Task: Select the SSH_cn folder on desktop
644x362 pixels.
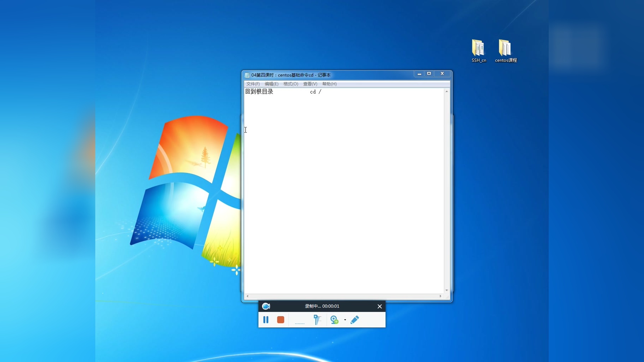Action: [x=479, y=51]
